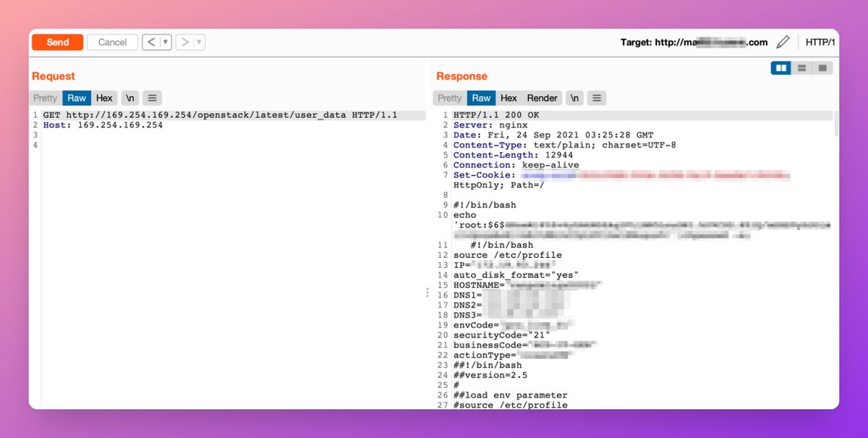This screenshot has width=868, height=438.
Task: Open Response panel hamburger options menu
Action: tap(597, 98)
